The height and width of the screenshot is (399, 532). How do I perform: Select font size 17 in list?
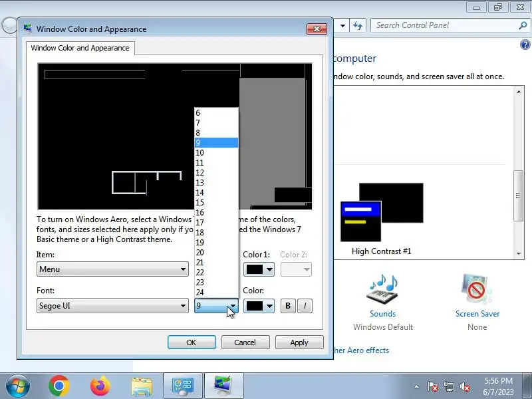[216, 223]
